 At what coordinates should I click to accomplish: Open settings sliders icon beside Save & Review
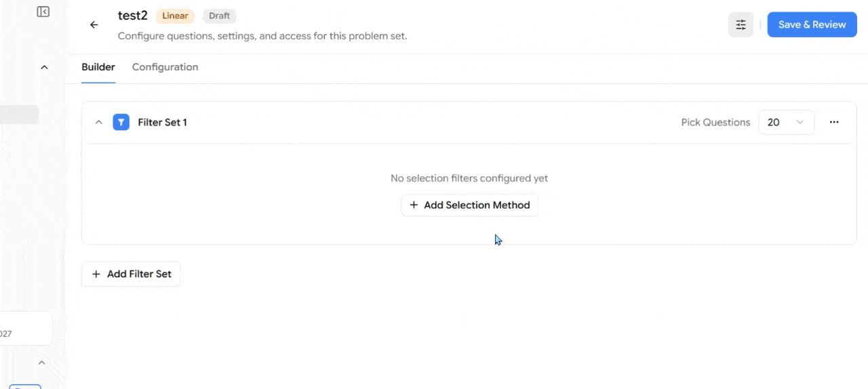[741, 24]
